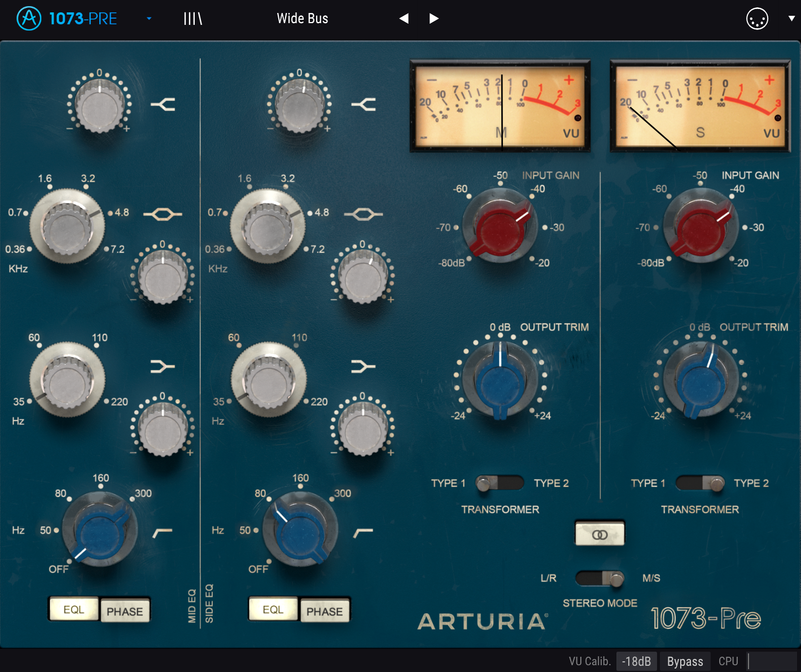
Task: Click the Mid EQ high-pass filter symbol
Action: pos(163,532)
